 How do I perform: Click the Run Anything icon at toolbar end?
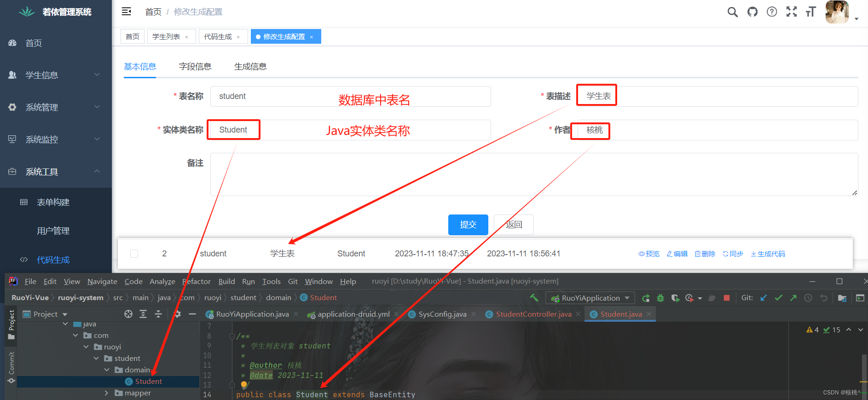(x=860, y=298)
